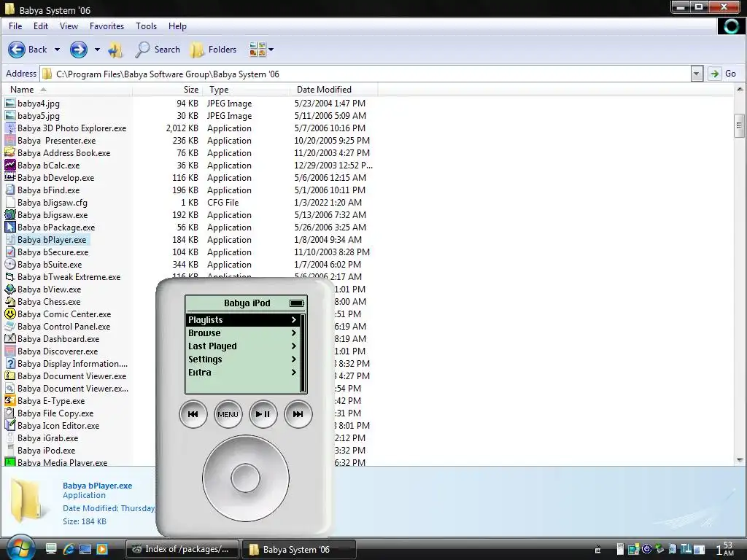
Task: Click the address bar path field
Action: (365, 74)
